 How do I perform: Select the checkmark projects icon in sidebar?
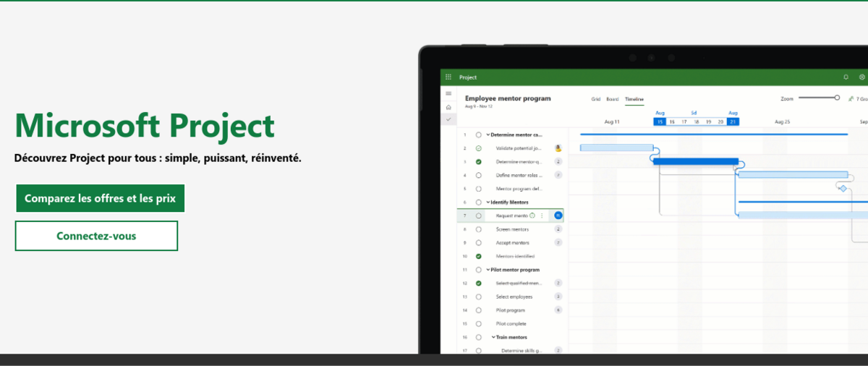click(448, 119)
